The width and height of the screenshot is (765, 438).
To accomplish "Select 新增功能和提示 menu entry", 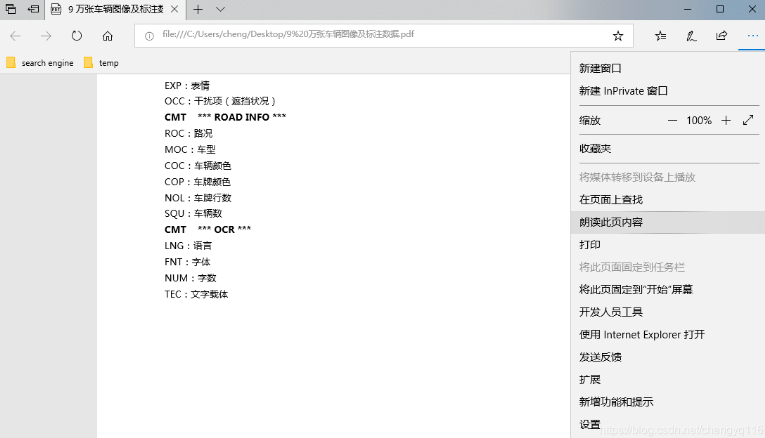I will pos(667,402).
